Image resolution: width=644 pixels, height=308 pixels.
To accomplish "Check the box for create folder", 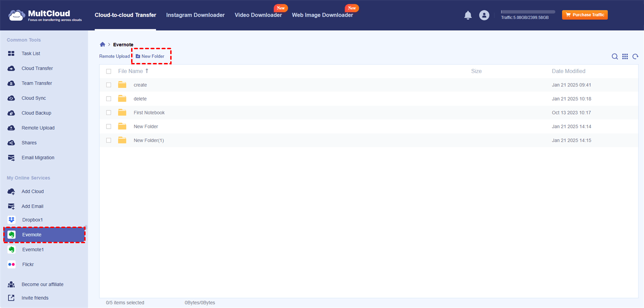I will point(109,85).
